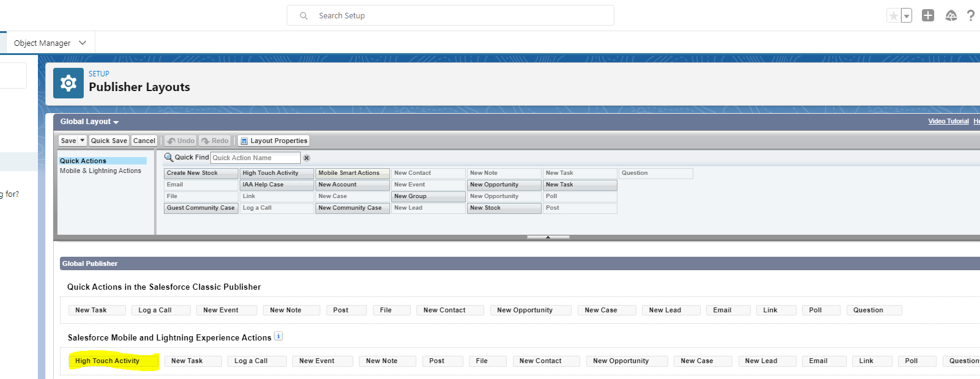
Task: Click the Quick Save button
Action: tap(109, 141)
